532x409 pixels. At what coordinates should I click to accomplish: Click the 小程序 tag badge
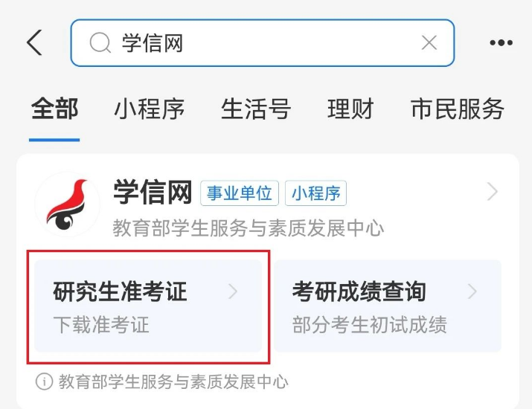pyautogui.click(x=316, y=193)
